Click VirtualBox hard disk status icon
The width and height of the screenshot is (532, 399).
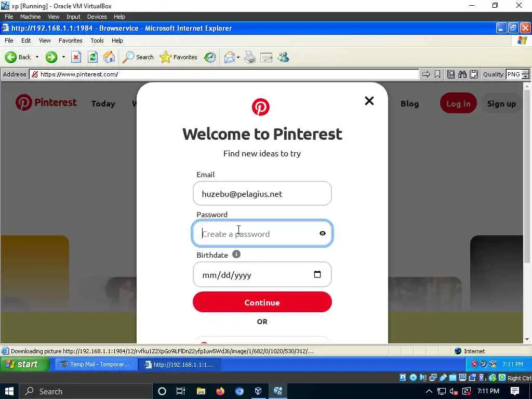click(x=403, y=377)
